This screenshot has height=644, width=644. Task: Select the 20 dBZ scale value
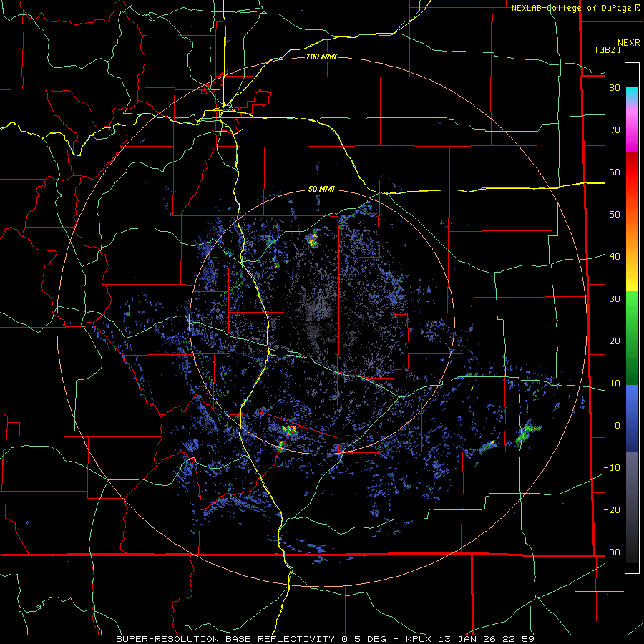615,341
